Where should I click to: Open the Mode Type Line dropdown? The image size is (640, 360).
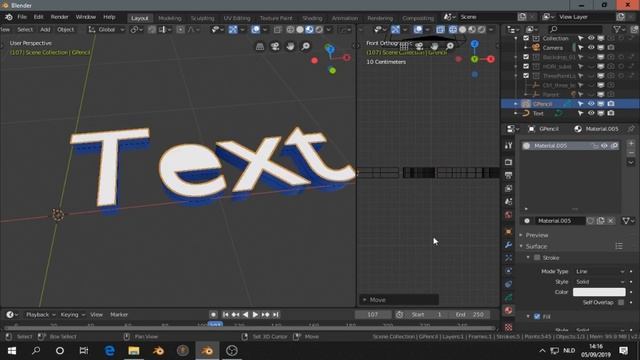click(599, 271)
